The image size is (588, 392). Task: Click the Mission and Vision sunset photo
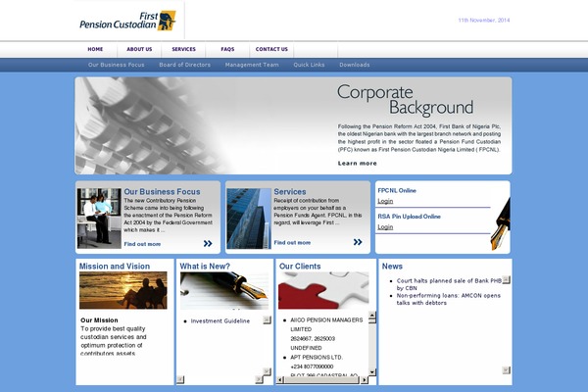[x=123, y=290]
